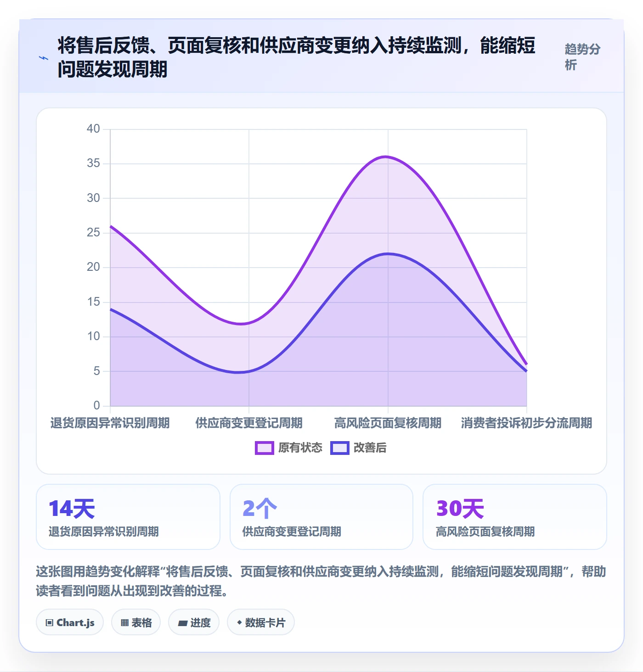
Task: Select the Chart.js tag chip
Action: (70, 622)
